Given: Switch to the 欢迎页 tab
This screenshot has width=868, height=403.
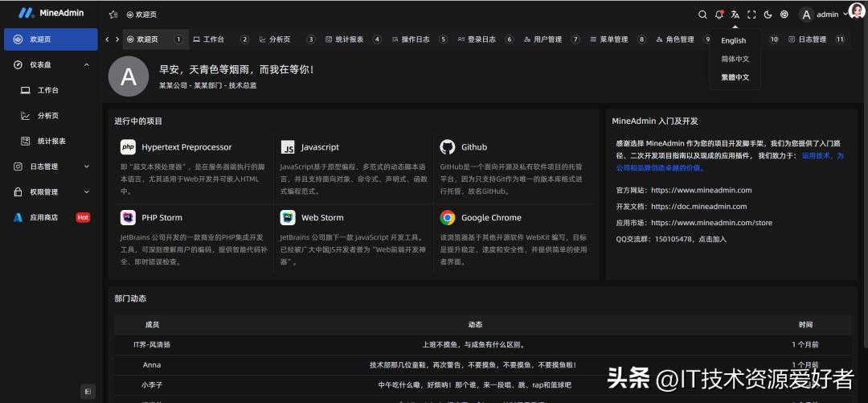Looking at the screenshot, I should [x=156, y=39].
